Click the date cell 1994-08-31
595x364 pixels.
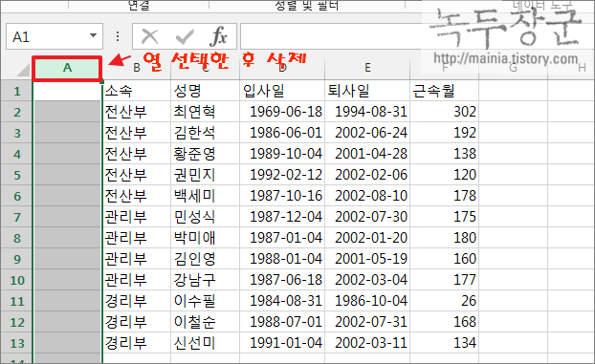(x=367, y=112)
